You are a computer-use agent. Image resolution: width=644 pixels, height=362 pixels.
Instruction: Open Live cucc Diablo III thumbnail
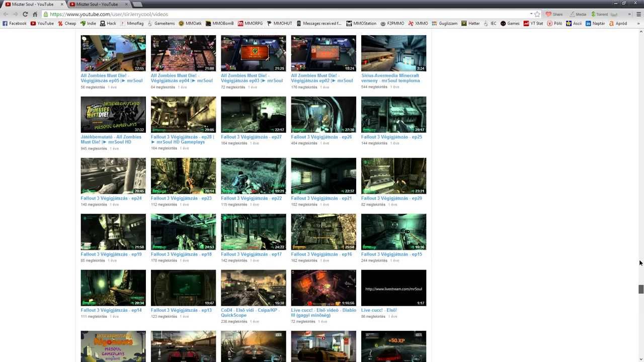pos(323,288)
